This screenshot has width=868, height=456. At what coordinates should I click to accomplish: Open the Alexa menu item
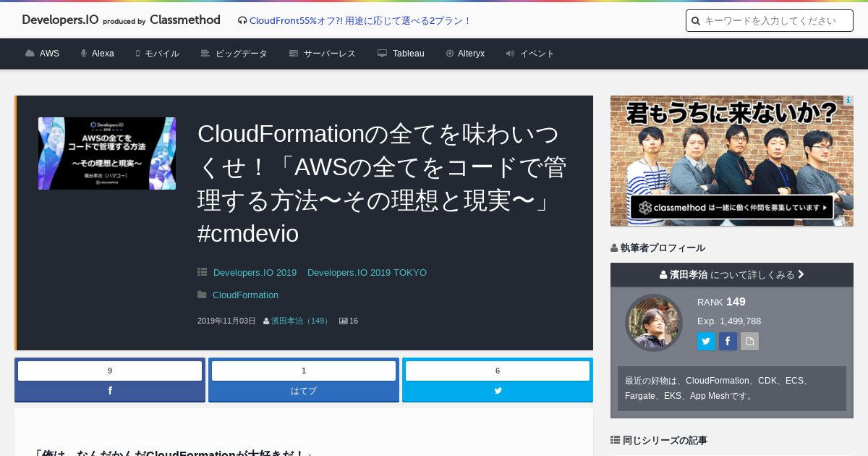pos(97,54)
